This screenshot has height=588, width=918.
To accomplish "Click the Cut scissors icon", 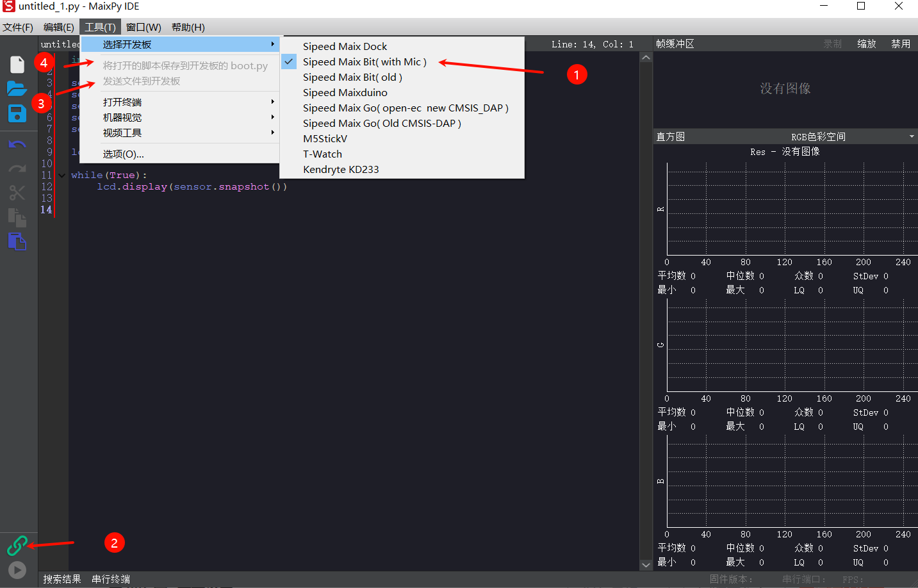I will pyautogui.click(x=17, y=193).
